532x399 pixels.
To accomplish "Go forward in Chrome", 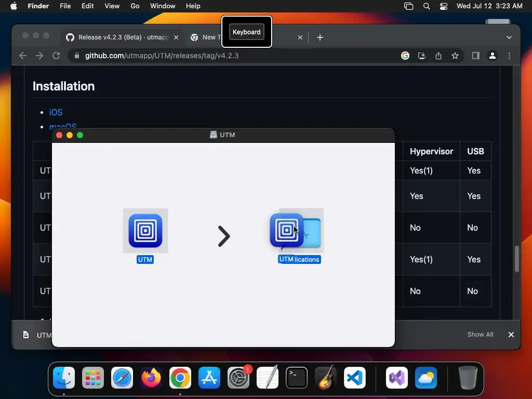I will 39,56.
